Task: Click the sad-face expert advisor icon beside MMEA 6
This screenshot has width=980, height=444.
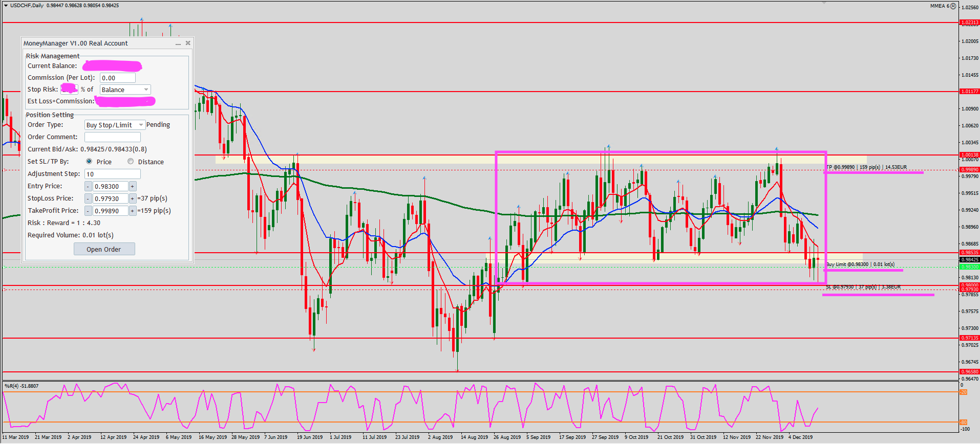Action: coord(953,6)
